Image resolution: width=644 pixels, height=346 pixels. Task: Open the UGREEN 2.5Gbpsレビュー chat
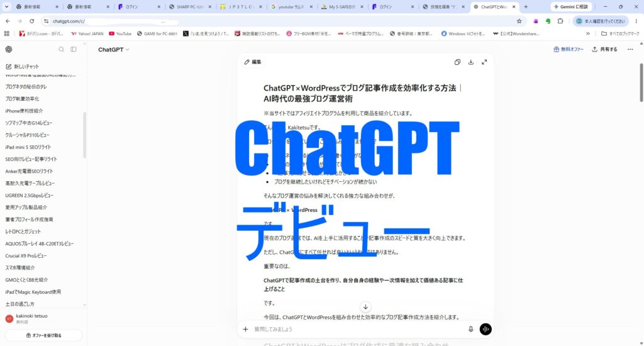[x=29, y=195]
